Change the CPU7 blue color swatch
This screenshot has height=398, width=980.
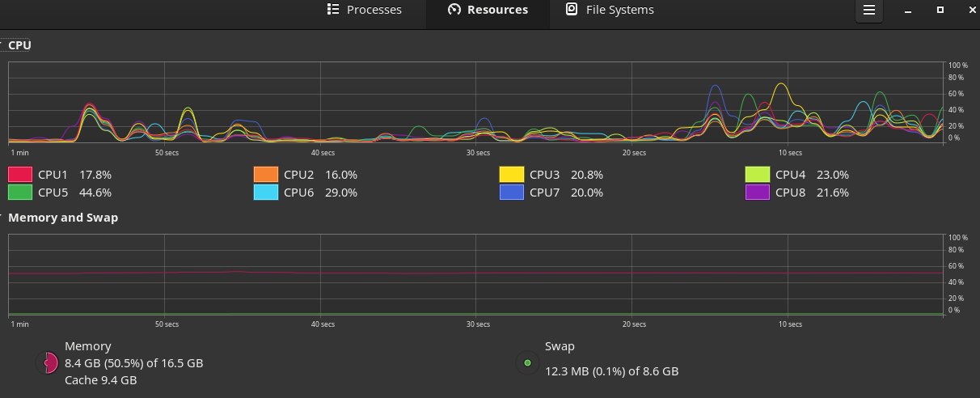pos(511,193)
